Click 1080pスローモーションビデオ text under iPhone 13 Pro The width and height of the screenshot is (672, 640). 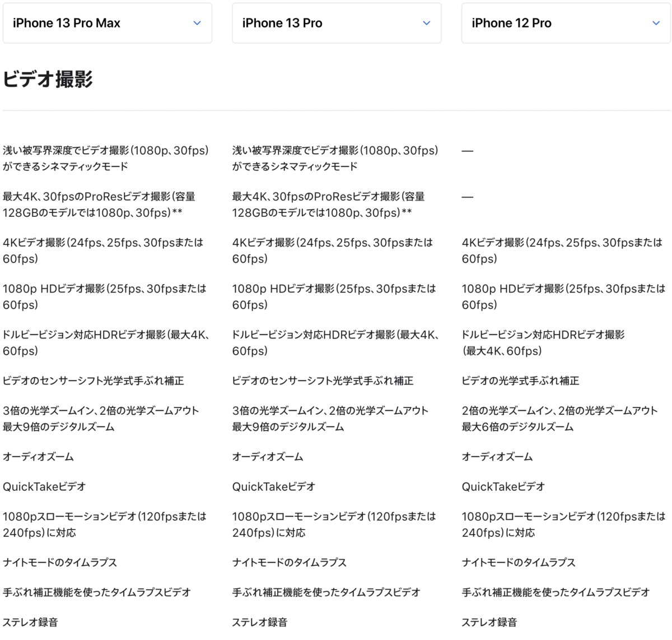pos(334,525)
